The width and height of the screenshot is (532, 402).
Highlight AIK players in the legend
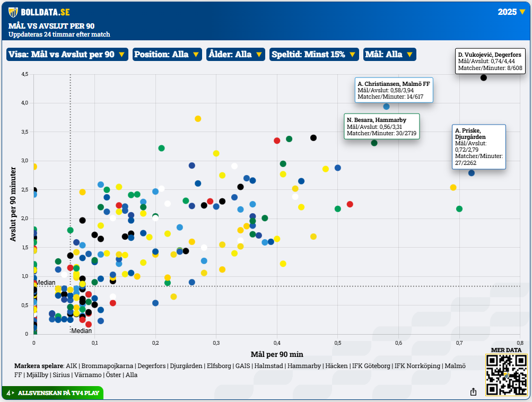point(72,366)
